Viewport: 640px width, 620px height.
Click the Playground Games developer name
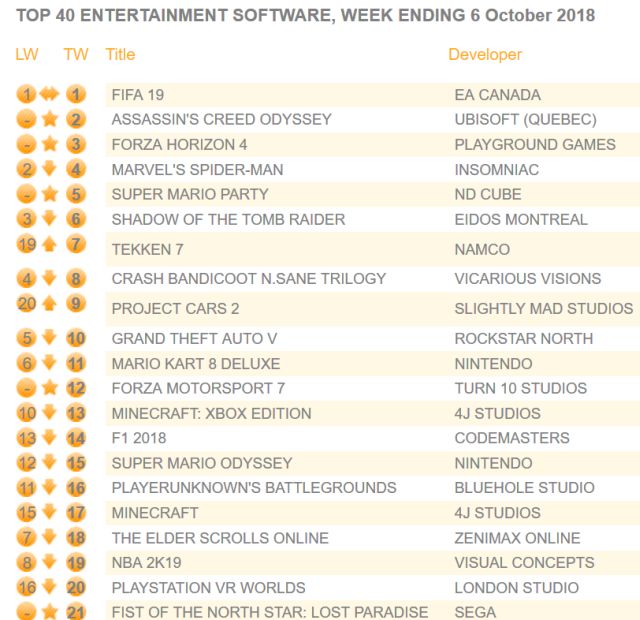coord(535,144)
